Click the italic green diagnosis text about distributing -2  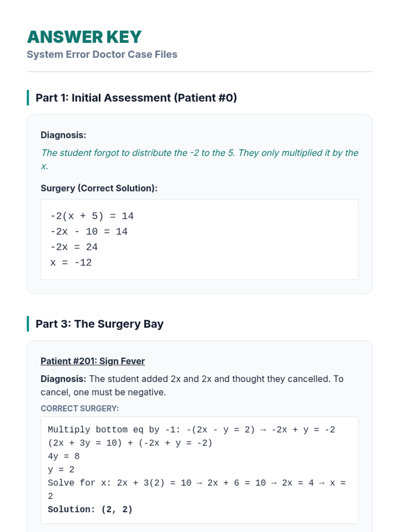coord(199,153)
